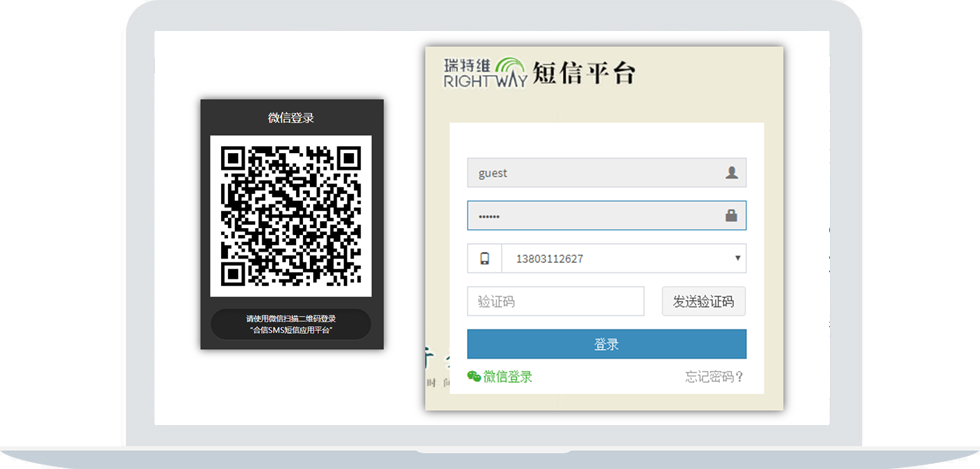
Task: Click the WeChat icon beside 微信登录
Action: [474, 376]
